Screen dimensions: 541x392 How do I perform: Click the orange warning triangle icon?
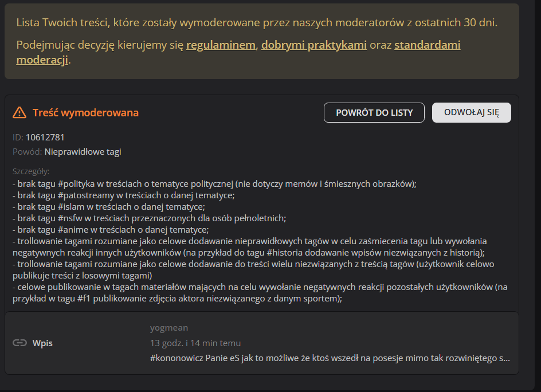(19, 112)
